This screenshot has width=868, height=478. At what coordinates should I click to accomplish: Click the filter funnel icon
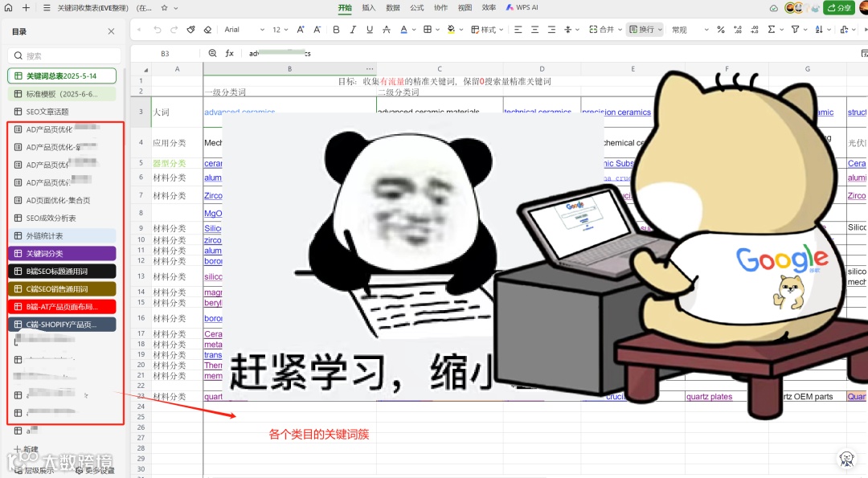795,29
